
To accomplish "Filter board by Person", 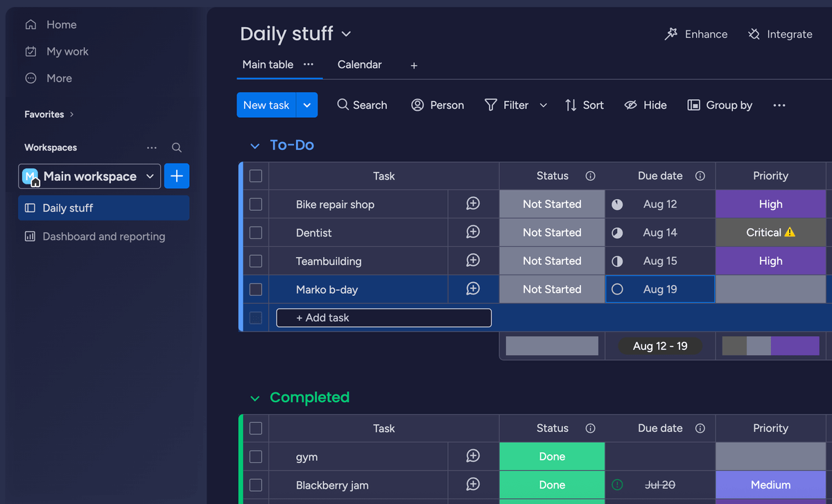I will tap(437, 105).
